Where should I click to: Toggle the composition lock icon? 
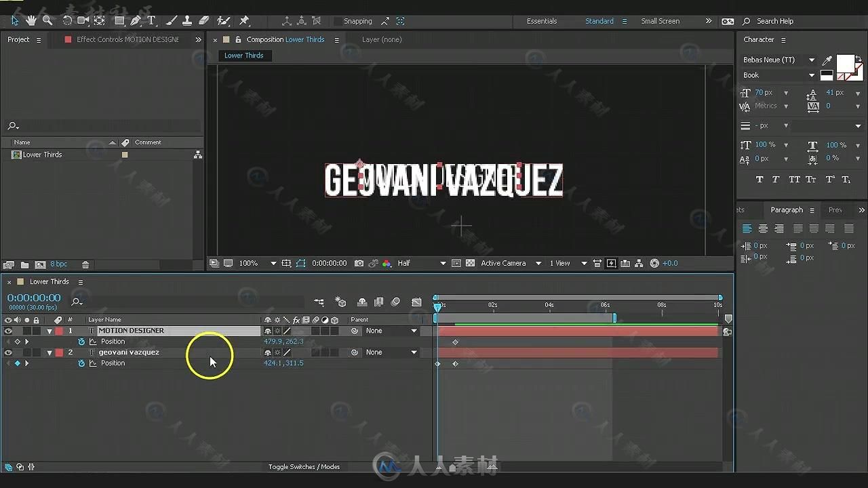pyautogui.click(x=237, y=40)
